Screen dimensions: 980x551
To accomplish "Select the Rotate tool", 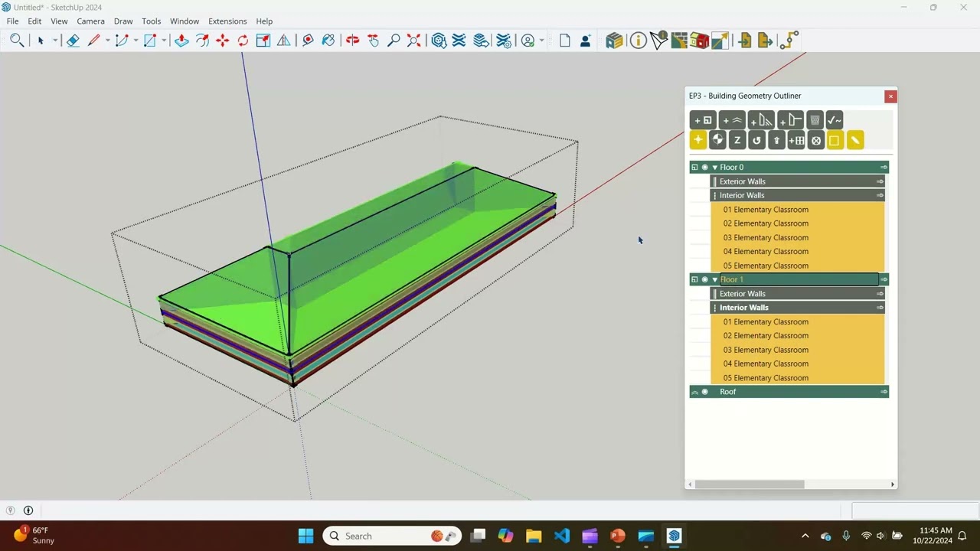I will 243,41.
